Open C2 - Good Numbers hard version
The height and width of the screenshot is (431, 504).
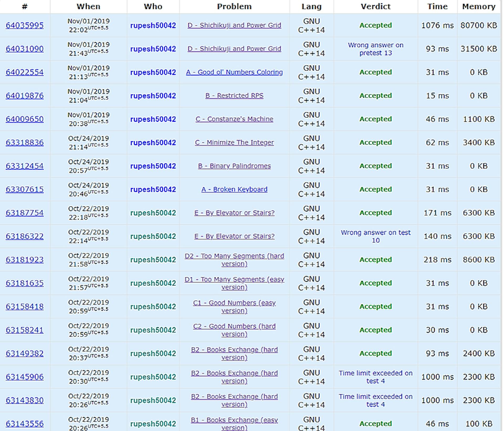coord(234,330)
